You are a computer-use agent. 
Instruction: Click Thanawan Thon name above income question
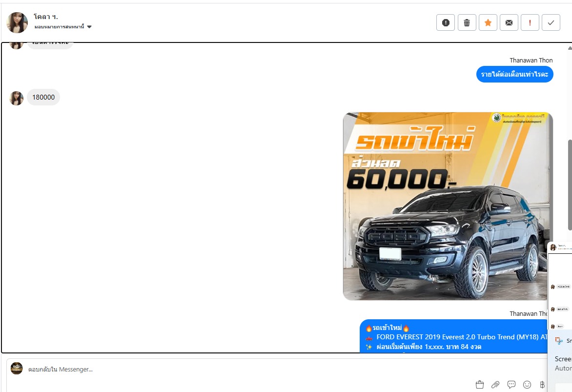pos(531,60)
